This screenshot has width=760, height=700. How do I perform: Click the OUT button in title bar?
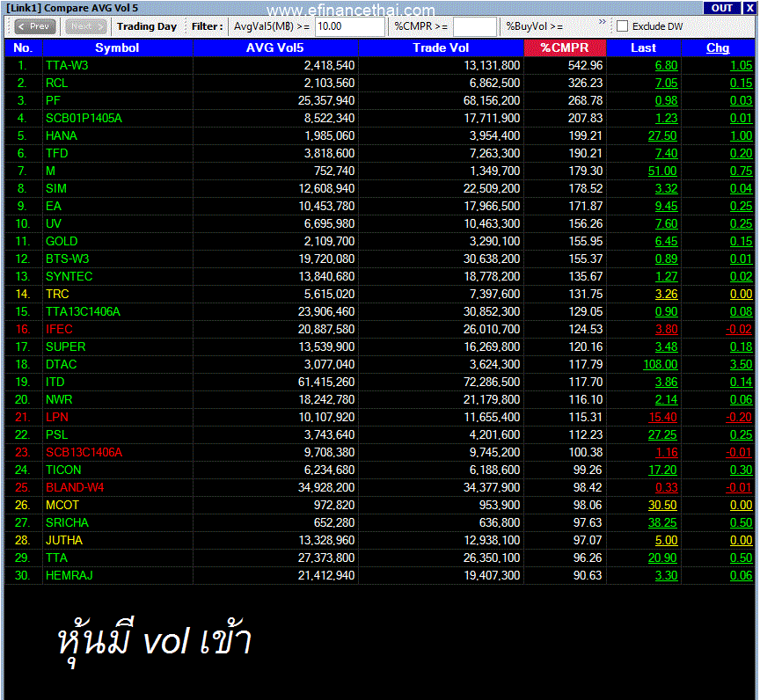click(721, 8)
